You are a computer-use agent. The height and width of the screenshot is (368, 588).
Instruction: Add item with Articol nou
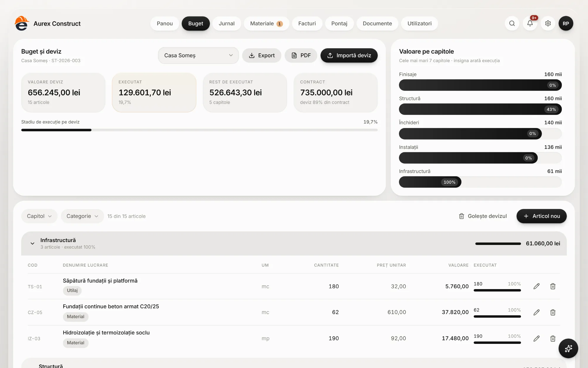(542, 216)
